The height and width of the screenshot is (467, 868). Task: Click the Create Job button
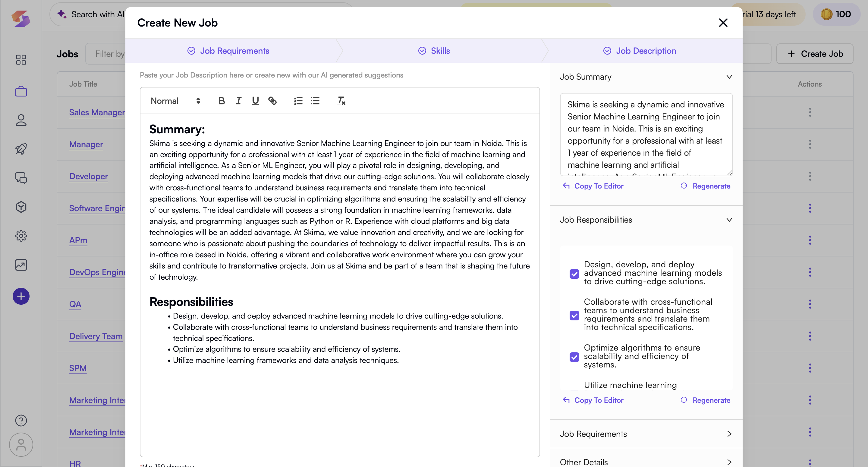click(x=815, y=54)
